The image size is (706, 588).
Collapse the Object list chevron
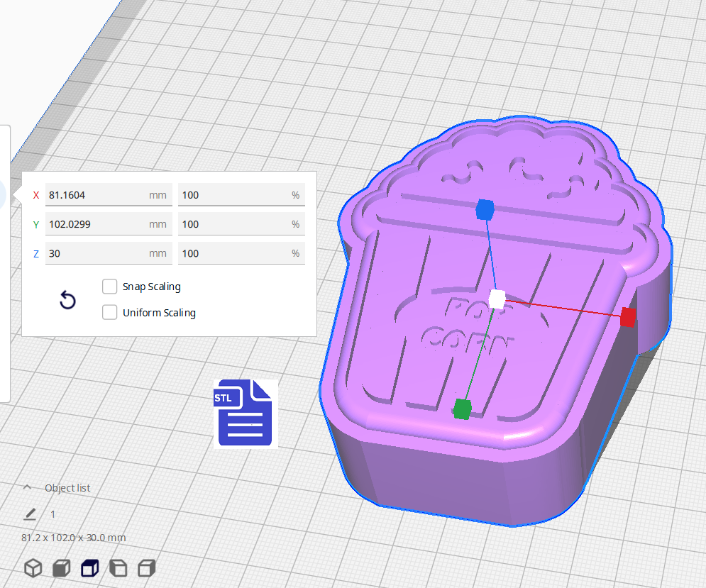click(28, 487)
